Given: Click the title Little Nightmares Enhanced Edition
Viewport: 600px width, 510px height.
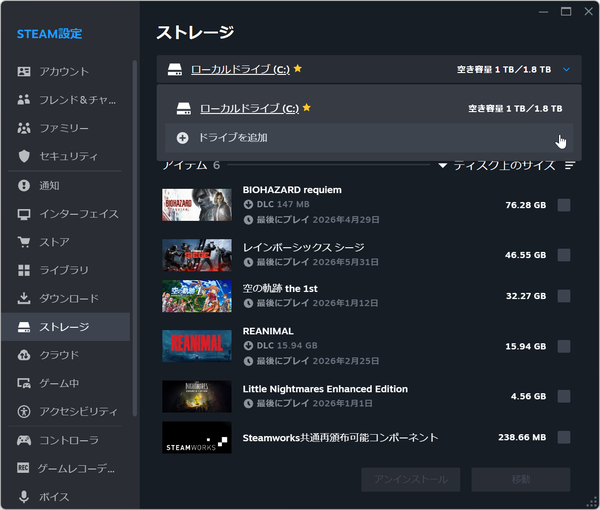Looking at the screenshot, I should coord(325,389).
